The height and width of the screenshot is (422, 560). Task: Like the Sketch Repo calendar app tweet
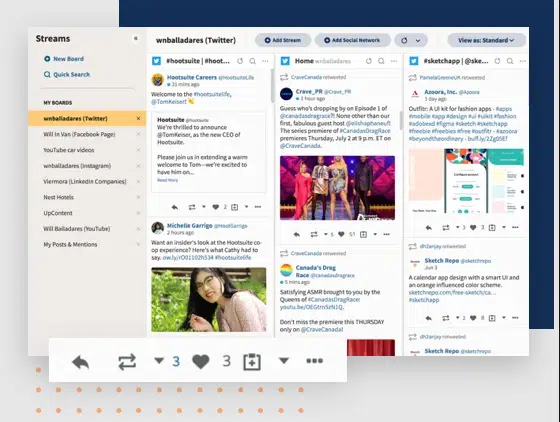click(473, 318)
